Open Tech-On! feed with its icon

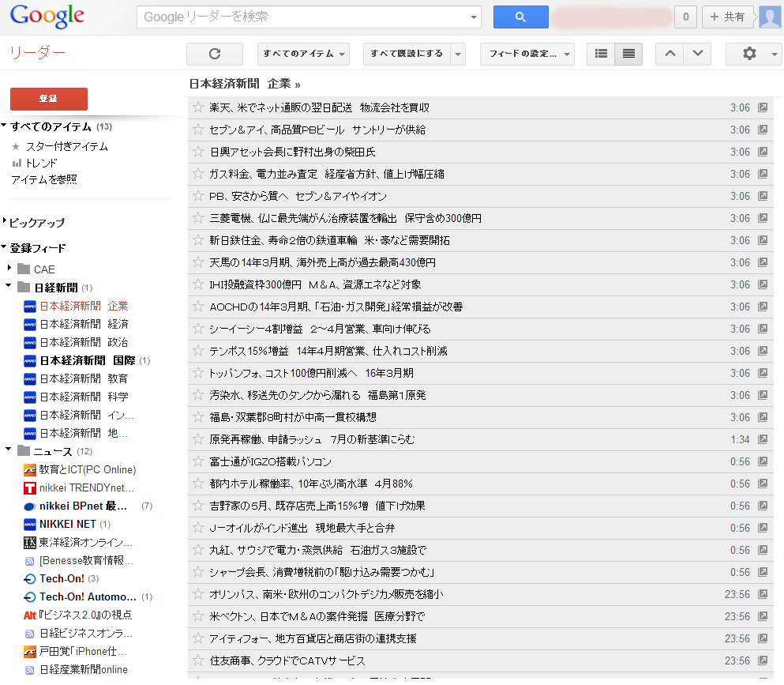[30, 579]
